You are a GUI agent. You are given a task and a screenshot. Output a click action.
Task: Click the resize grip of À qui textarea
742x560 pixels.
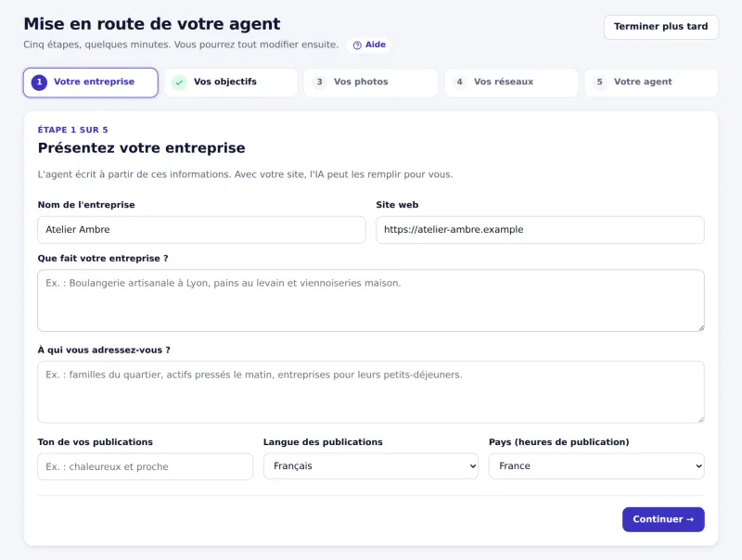pyautogui.click(x=701, y=419)
